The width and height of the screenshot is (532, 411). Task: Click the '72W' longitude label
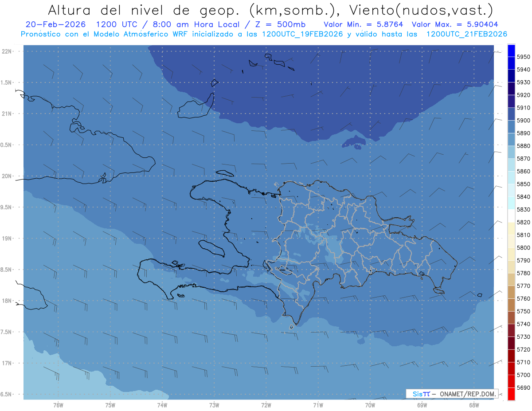coord(266,405)
